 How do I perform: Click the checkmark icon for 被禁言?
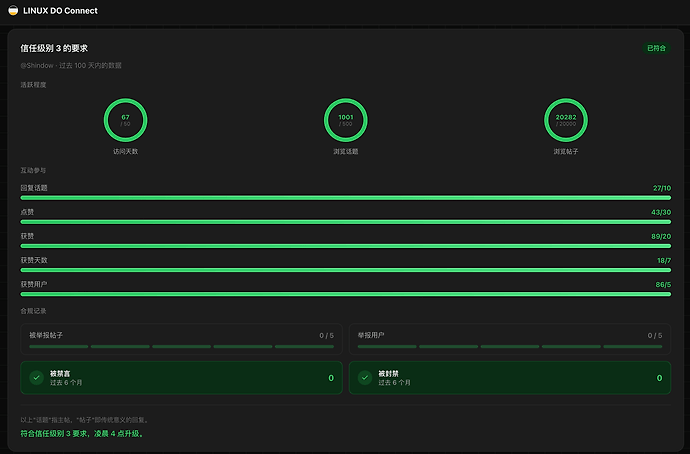click(37, 377)
